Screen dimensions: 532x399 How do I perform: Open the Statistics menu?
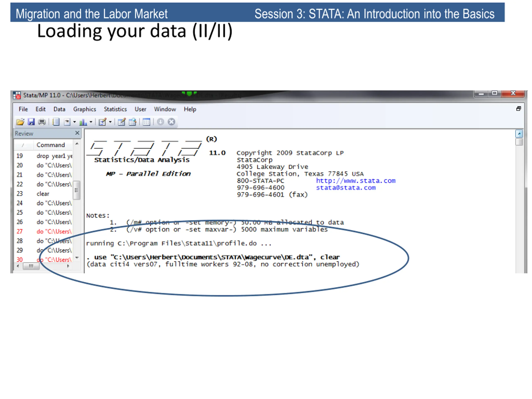[115, 109]
